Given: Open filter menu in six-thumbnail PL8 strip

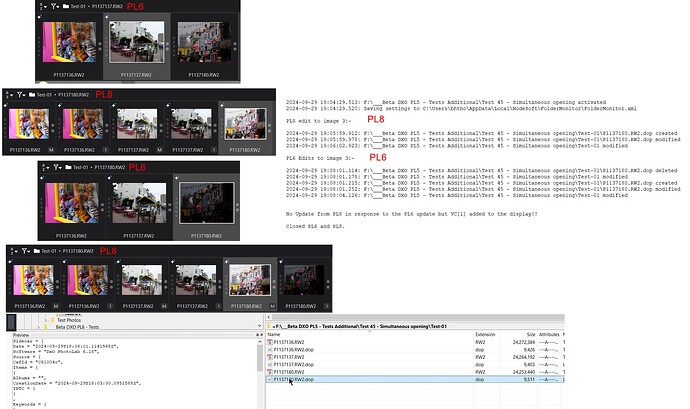Looking at the screenshot, I should (26, 251).
